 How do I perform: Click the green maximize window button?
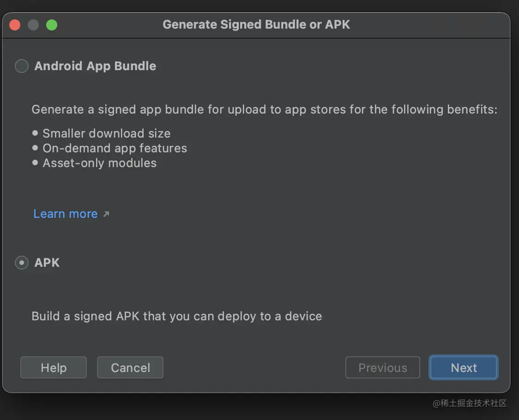[x=52, y=25]
